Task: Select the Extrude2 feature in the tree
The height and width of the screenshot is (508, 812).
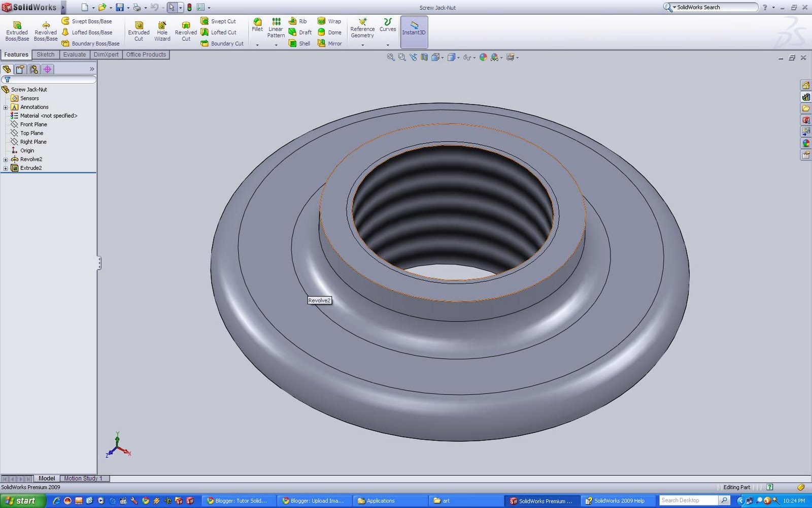Action: pyautogui.click(x=31, y=168)
